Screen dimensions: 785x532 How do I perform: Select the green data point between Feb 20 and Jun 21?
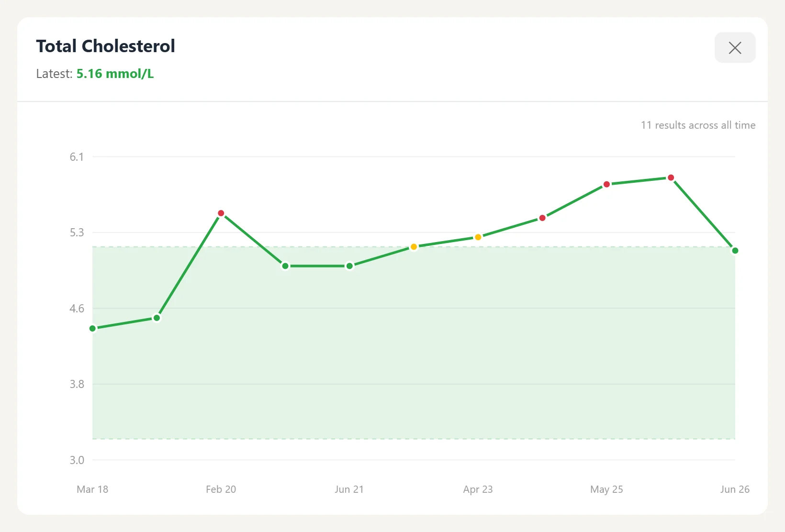click(x=285, y=266)
